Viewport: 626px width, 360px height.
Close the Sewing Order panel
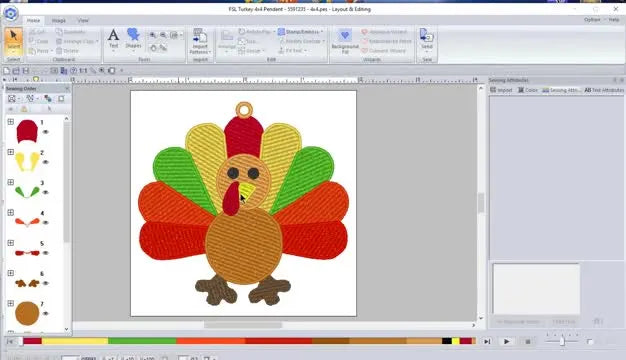(67, 88)
